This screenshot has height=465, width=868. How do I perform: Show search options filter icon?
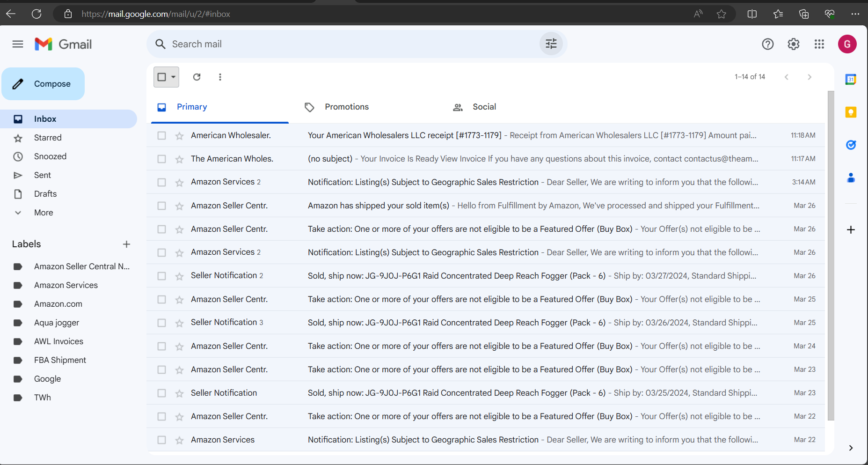[x=551, y=44]
